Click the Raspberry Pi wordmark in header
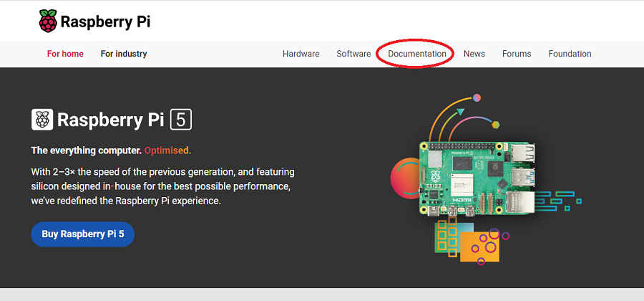 click(105, 21)
